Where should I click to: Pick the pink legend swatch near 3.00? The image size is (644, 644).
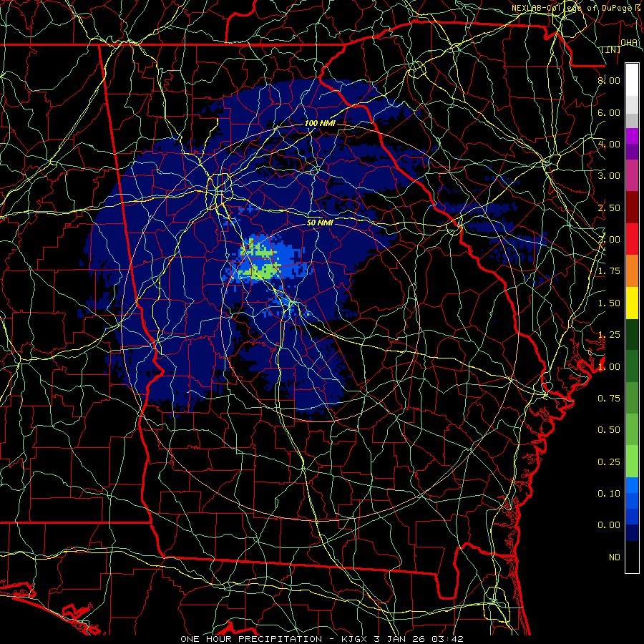632,175
